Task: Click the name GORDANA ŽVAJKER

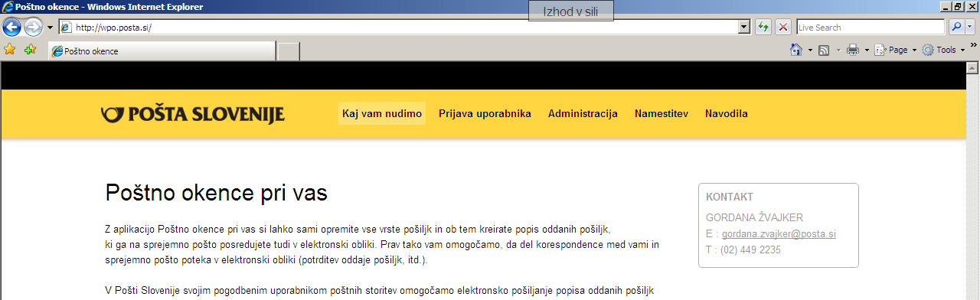Action: (754, 217)
